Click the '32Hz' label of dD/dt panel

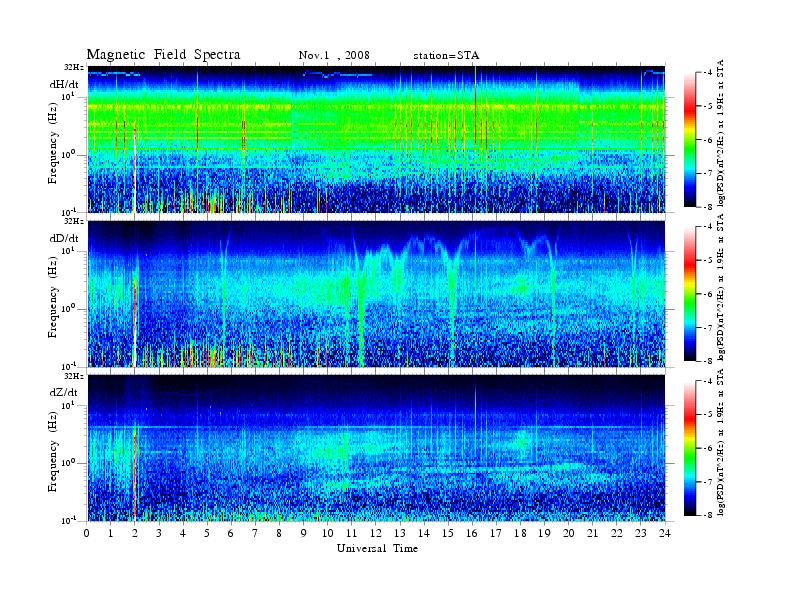[x=74, y=221]
